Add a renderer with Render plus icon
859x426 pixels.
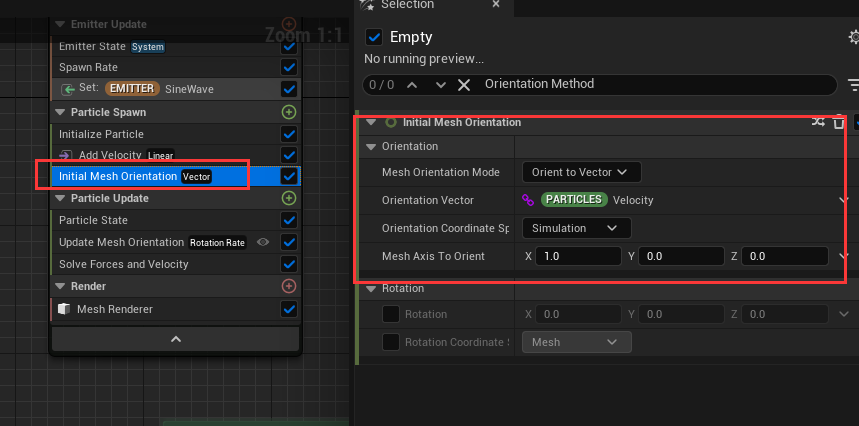(x=289, y=286)
